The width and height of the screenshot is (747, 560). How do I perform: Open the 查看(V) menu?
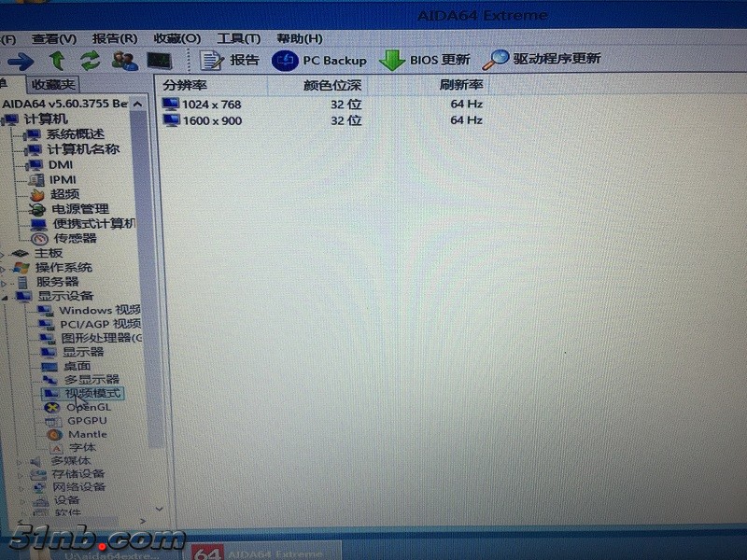54,38
